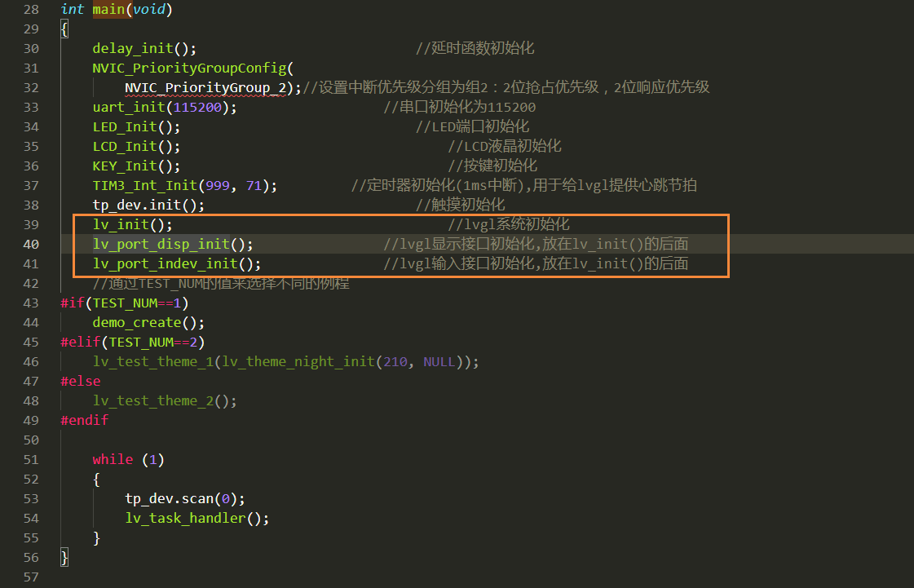Click the NVIC_PriorityGroupConfig( call
This screenshot has width=914, height=588.
pyautogui.click(x=193, y=69)
